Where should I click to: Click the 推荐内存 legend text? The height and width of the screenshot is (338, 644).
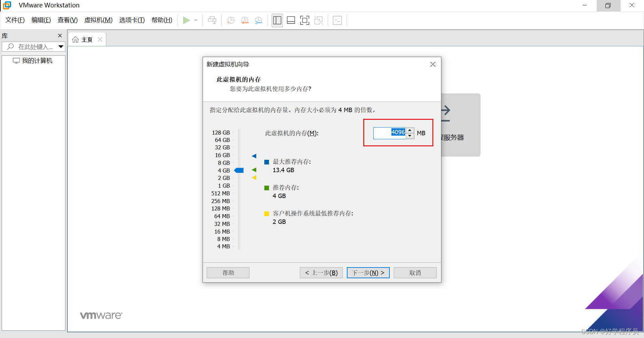[285, 188]
